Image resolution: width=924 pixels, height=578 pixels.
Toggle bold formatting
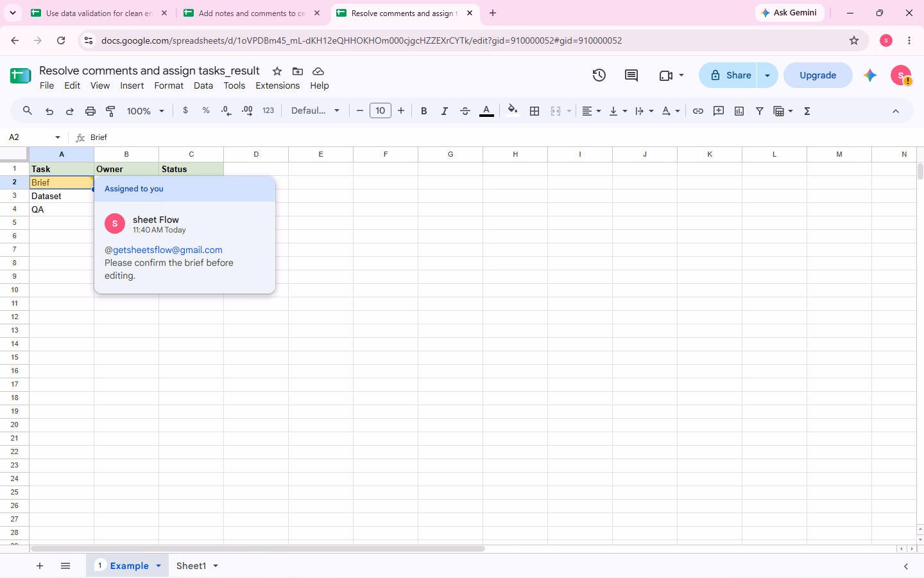tap(424, 111)
